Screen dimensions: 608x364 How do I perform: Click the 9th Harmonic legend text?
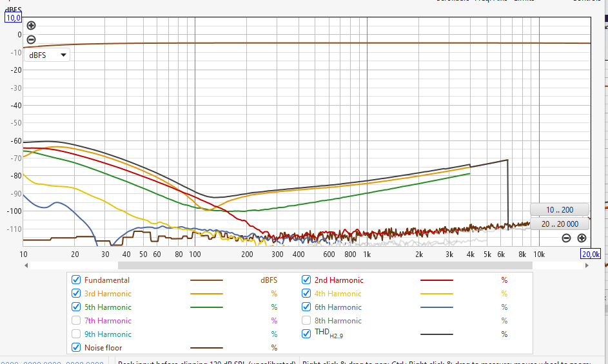108,334
